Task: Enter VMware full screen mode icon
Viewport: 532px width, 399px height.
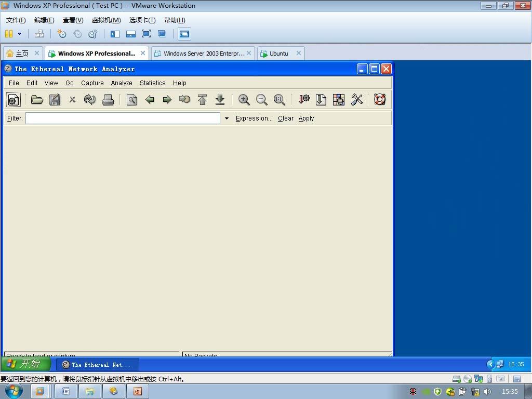Action: [x=146, y=34]
